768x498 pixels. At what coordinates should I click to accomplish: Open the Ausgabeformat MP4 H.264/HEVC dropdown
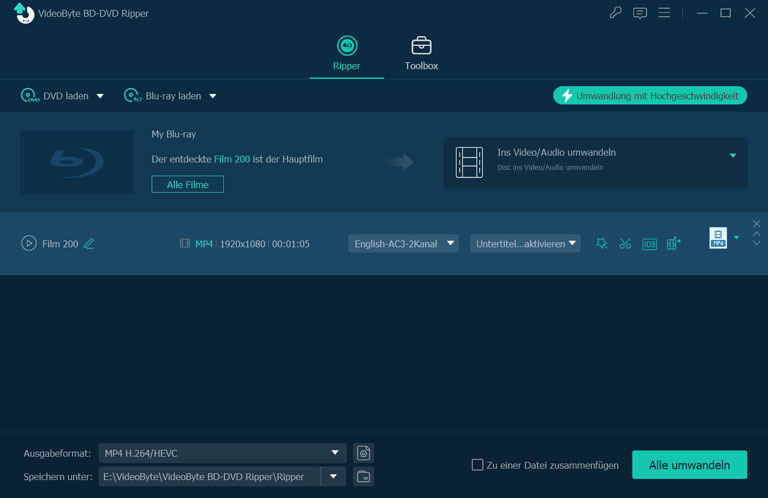[x=222, y=453]
